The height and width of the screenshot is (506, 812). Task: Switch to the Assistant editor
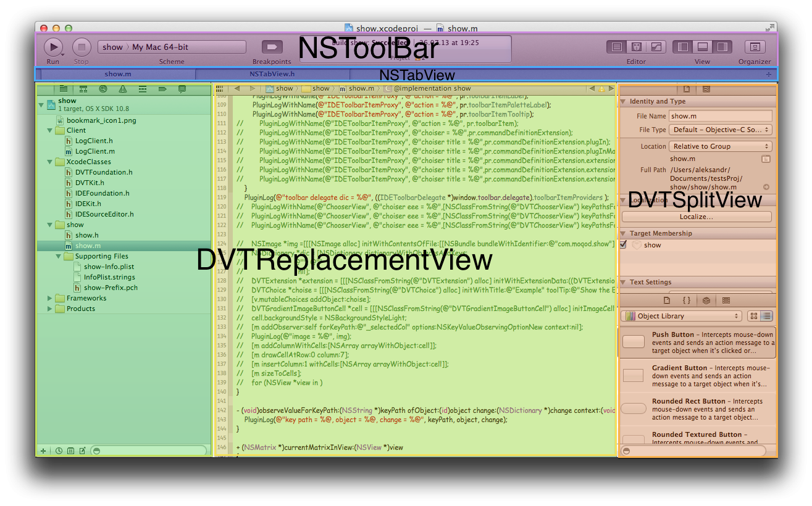tap(635, 47)
